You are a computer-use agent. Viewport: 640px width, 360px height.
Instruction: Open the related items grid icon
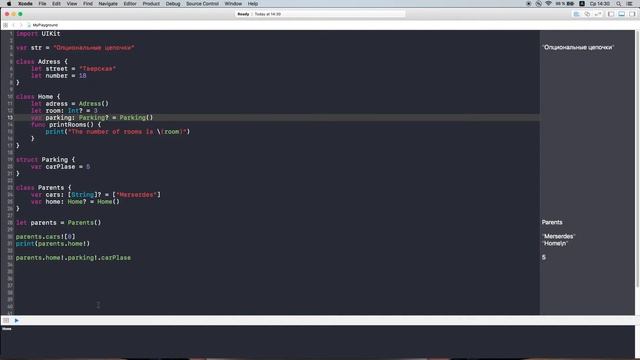pyautogui.click(x=6, y=25)
